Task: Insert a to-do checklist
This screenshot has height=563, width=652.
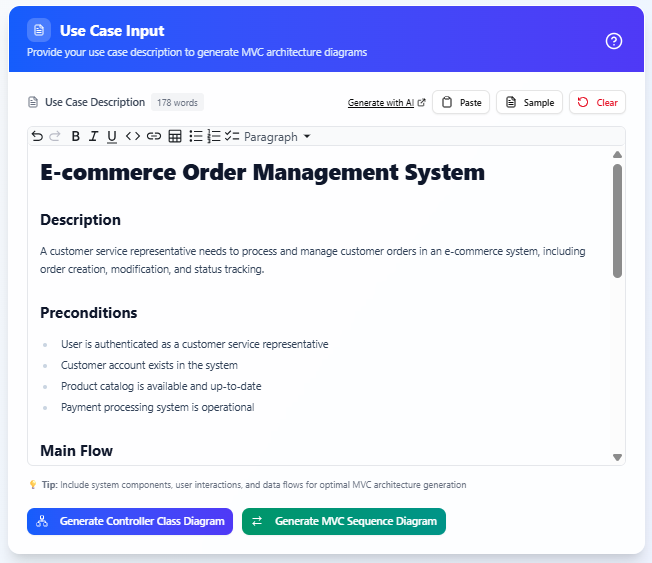Action: (232, 136)
